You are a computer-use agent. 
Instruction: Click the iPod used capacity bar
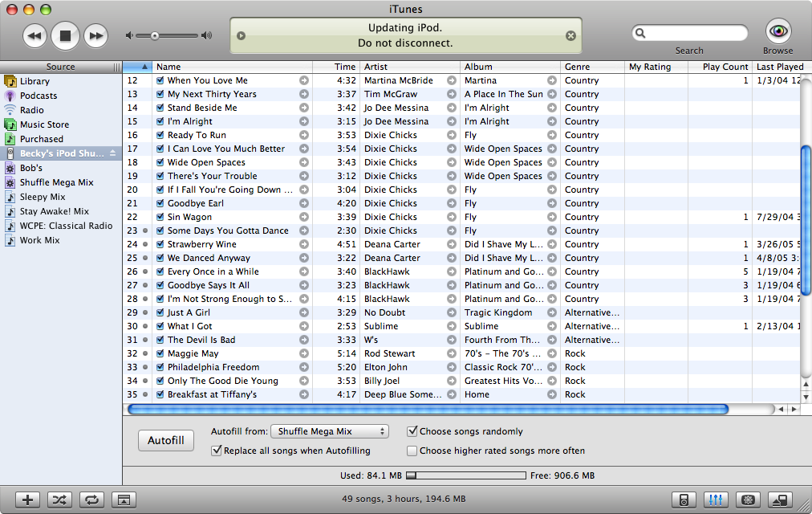click(466, 475)
